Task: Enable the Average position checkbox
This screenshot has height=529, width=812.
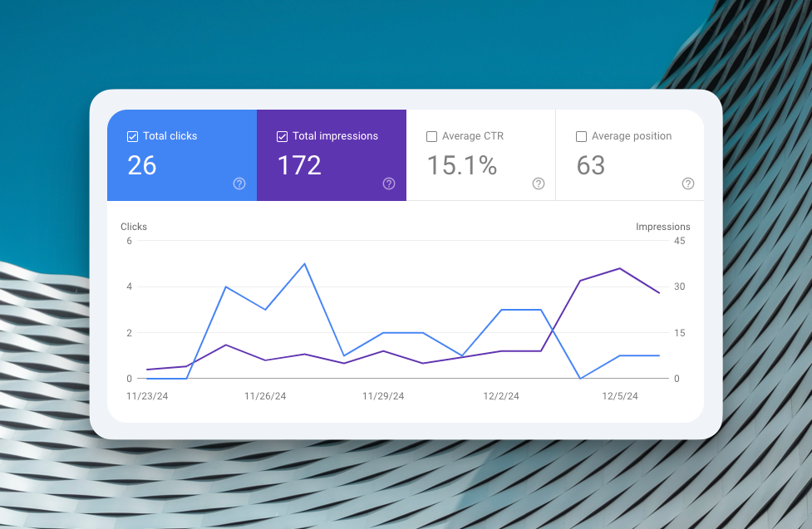Action: (x=581, y=137)
